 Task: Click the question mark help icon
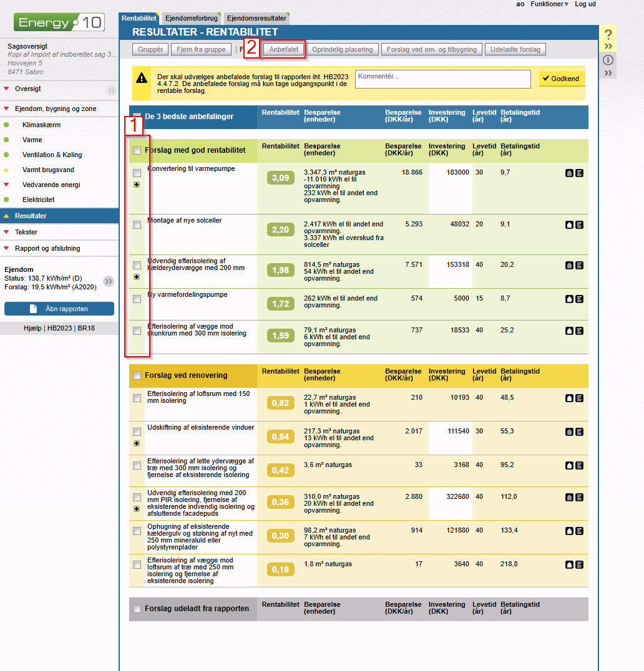pos(608,35)
